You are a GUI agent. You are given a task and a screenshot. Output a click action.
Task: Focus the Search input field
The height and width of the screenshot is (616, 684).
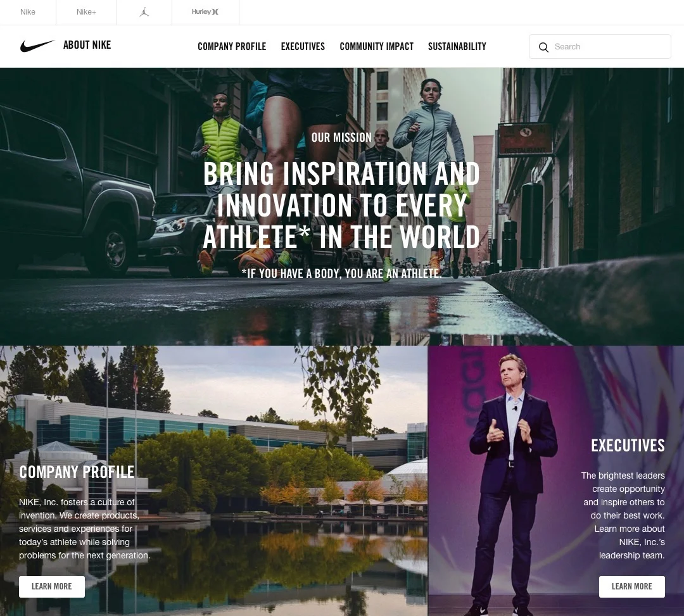click(x=600, y=47)
